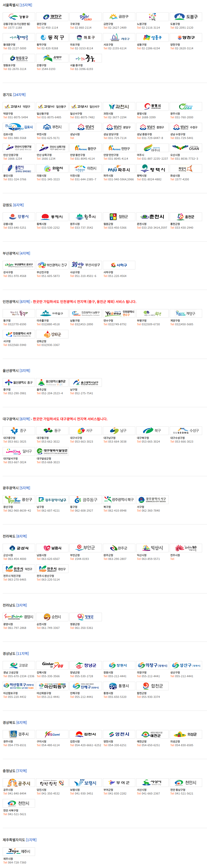Select the 철원군 logo
This screenshot has width=207, height=868.
[119, 217]
